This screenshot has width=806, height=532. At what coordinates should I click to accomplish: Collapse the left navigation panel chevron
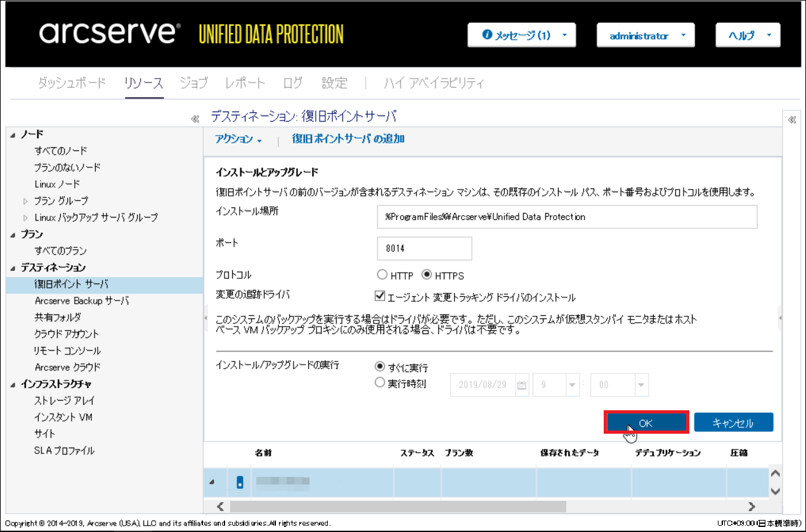tap(195, 119)
